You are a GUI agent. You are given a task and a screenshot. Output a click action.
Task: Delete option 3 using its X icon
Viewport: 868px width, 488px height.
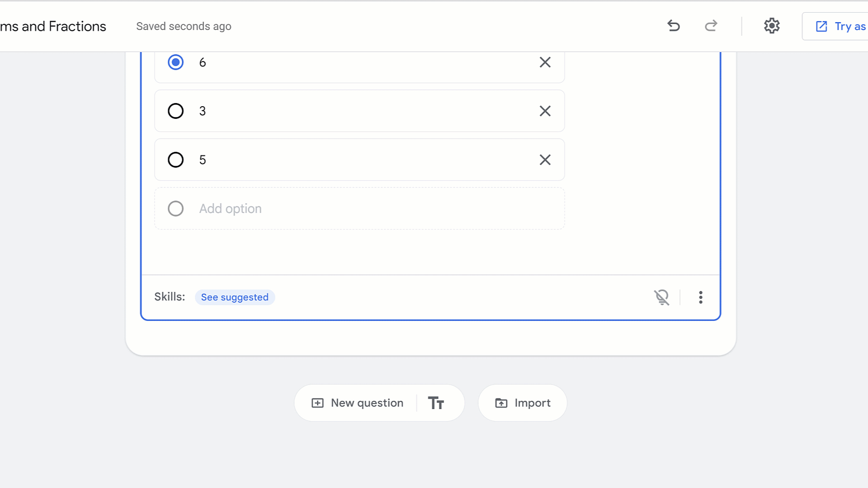[545, 111]
